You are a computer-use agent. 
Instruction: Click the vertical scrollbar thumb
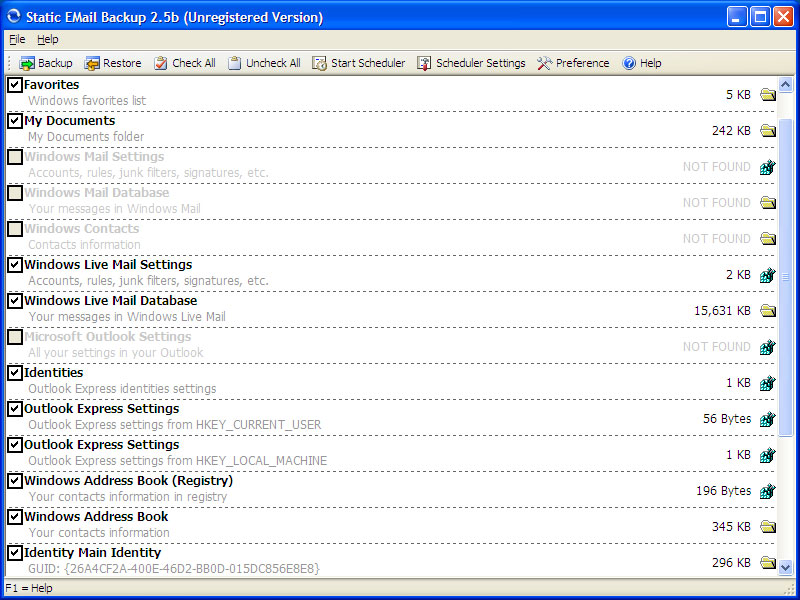click(x=786, y=278)
